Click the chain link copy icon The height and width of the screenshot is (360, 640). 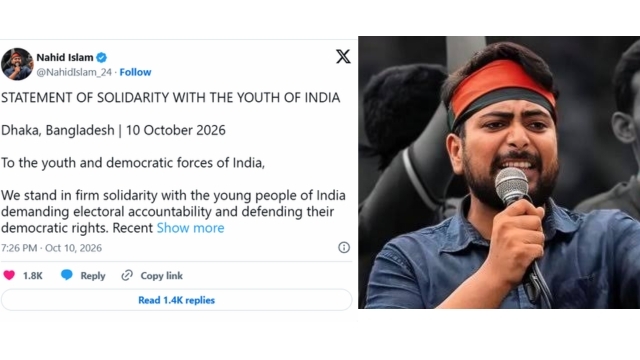click(127, 276)
